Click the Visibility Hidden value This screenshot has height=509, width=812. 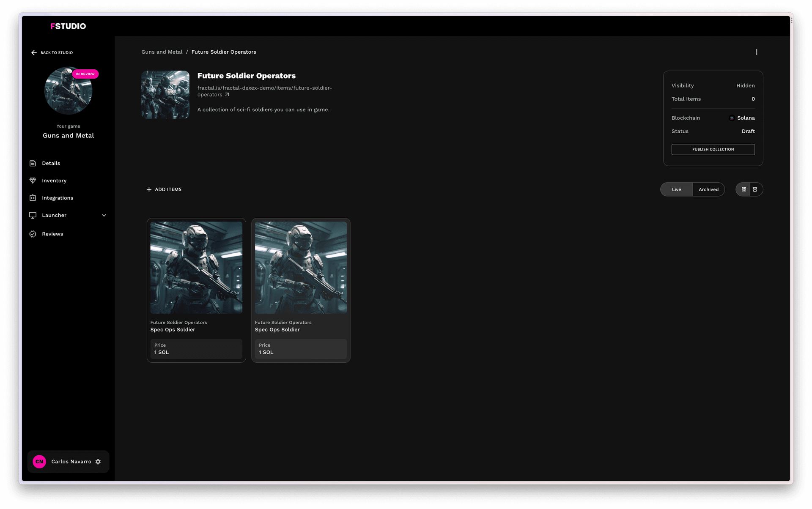[746, 85]
